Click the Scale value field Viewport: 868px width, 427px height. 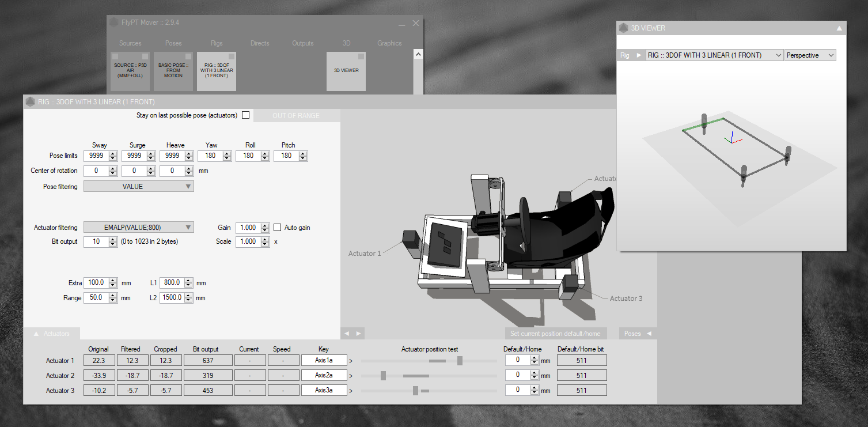point(248,241)
